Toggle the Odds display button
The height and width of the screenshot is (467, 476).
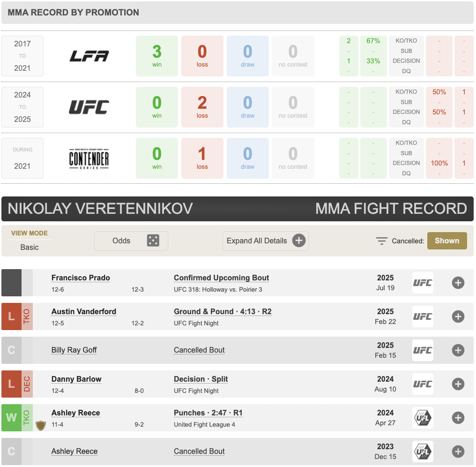point(131,241)
